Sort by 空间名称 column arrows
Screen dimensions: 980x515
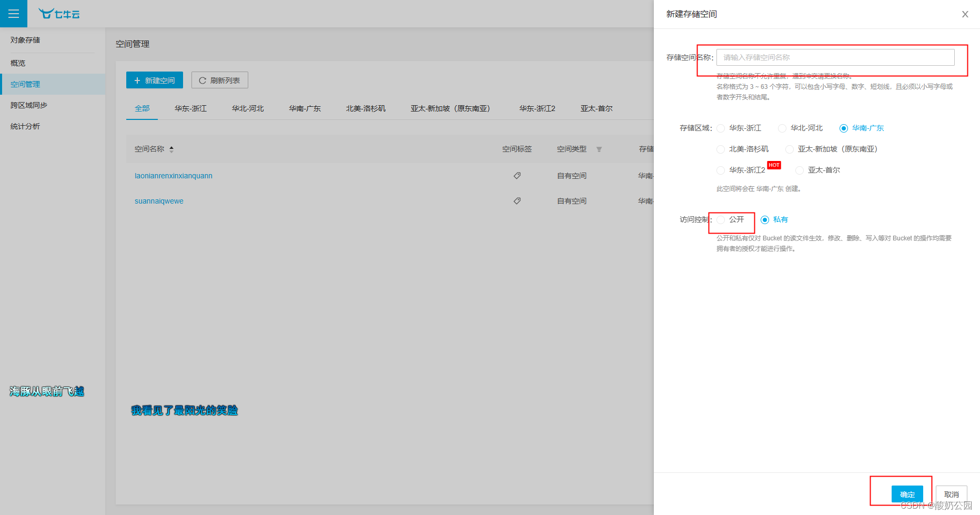(x=171, y=149)
